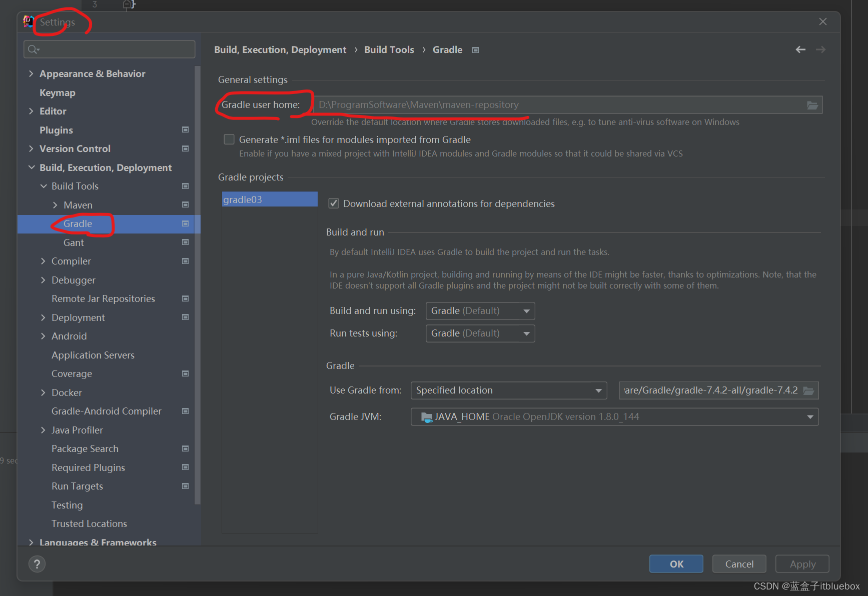The image size is (868, 596).
Task: Click project-level icon on Package Search row
Action: (185, 448)
